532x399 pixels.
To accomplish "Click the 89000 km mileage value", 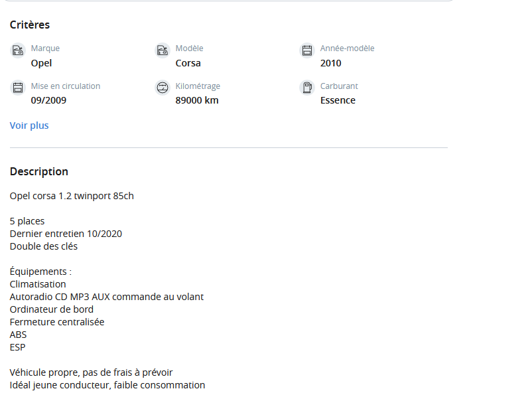I will 197,100.
